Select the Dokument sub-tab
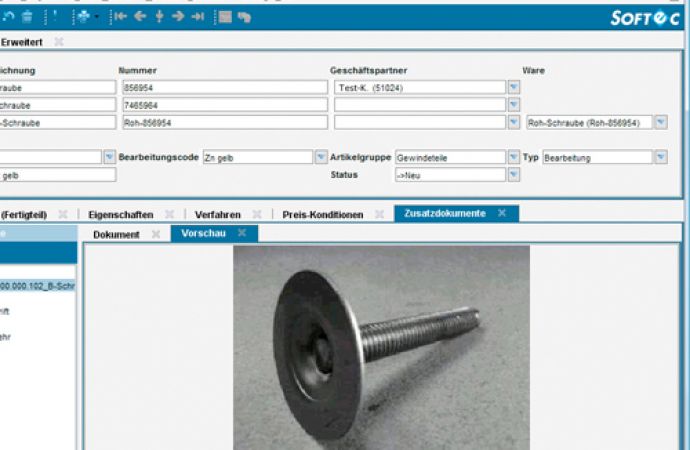This screenshot has height=450, width=690. coord(116,234)
